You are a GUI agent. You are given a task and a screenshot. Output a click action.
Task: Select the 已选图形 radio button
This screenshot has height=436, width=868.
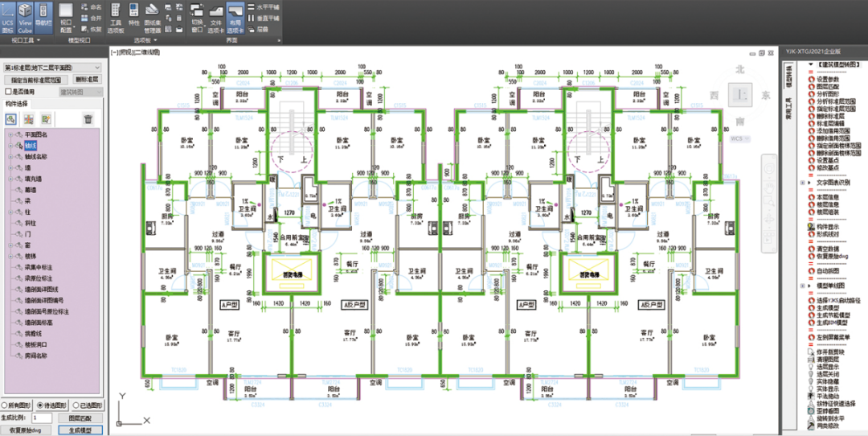point(74,405)
